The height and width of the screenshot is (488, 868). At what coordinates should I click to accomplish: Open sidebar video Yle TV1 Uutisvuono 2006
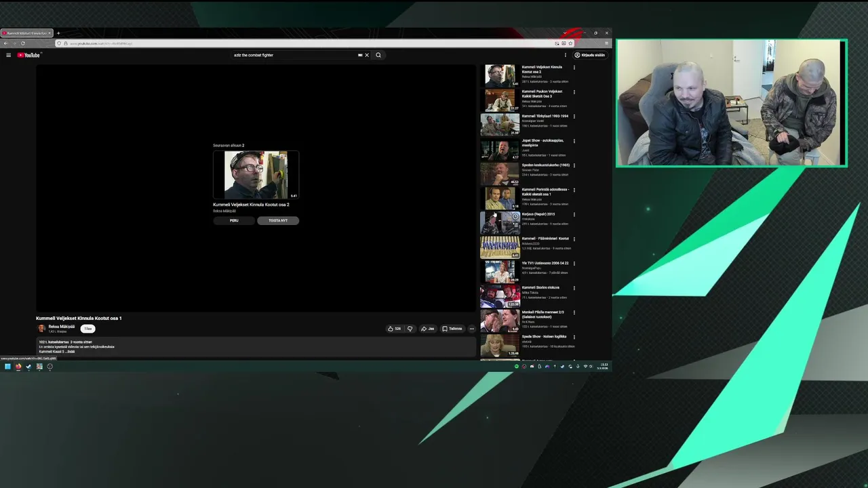coord(545,263)
